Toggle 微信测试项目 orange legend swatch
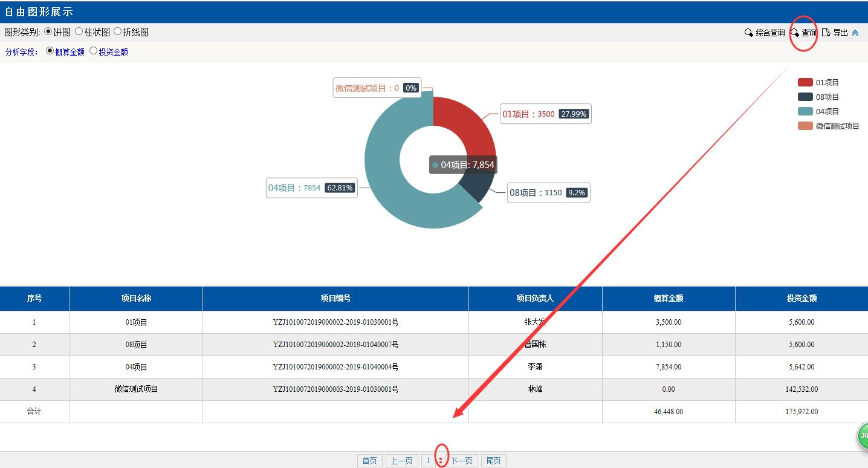Screen dimensions: 868x468 (x=805, y=126)
